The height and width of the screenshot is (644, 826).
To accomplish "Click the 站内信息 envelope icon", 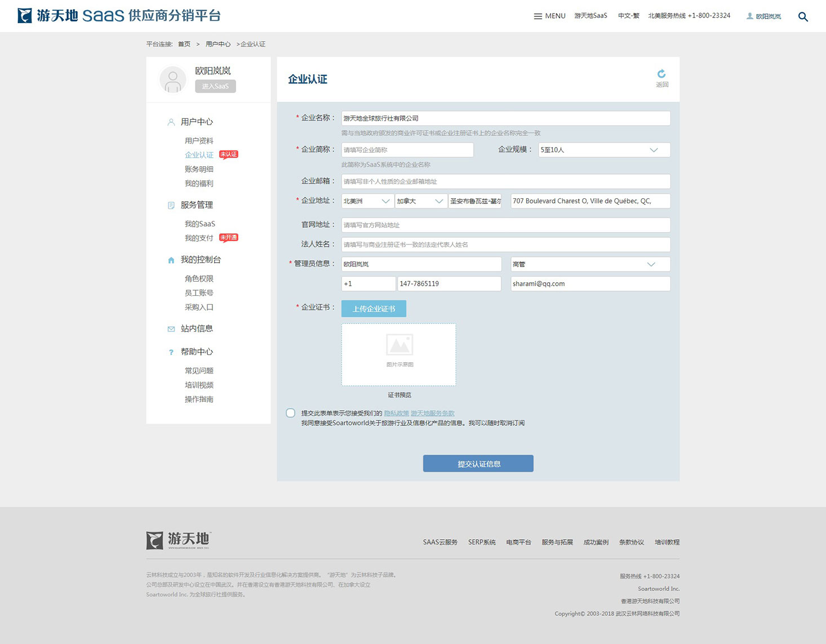I will (x=171, y=329).
